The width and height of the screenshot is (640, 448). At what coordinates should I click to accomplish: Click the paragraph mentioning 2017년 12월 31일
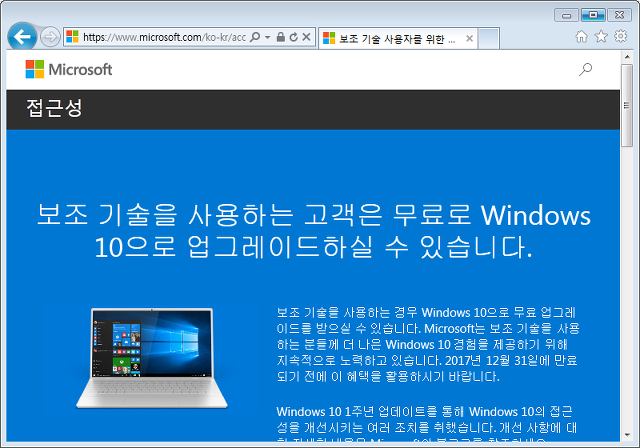tap(428, 344)
